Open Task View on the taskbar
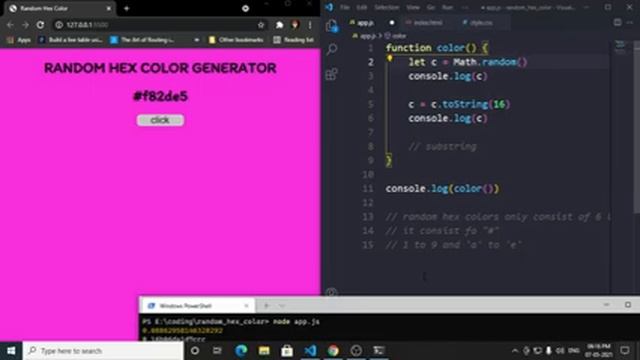The image size is (640, 360). pyautogui.click(x=217, y=351)
